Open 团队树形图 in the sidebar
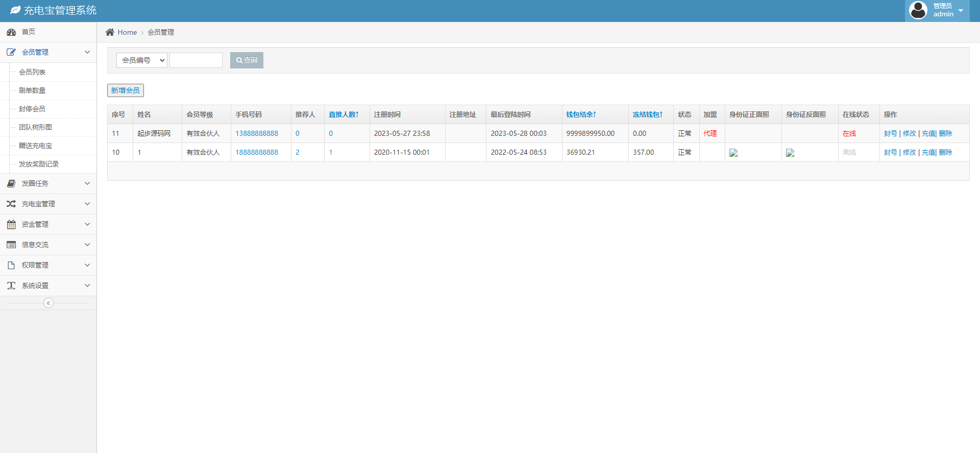 tap(35, 127)
